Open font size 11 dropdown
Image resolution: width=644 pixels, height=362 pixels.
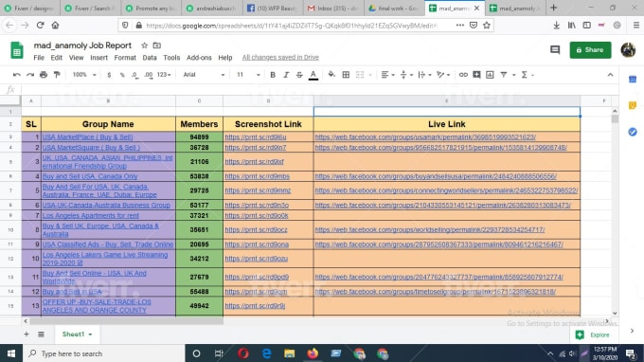[x=248, y=75]
